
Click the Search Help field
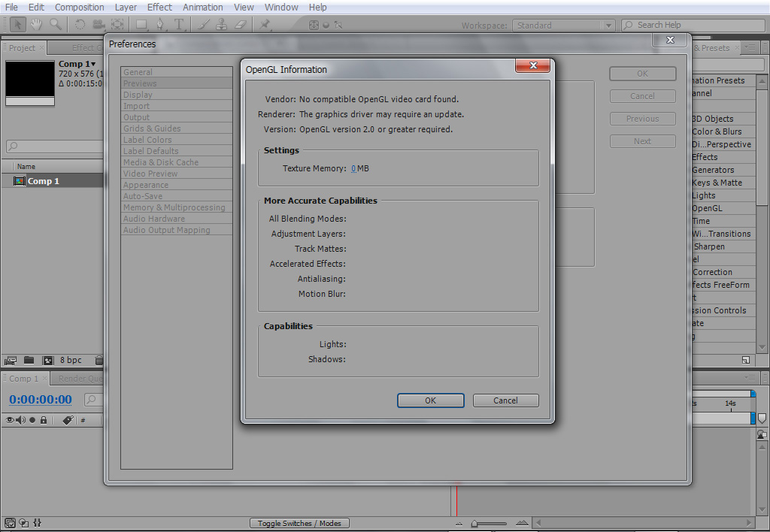[x=693, y=25]
